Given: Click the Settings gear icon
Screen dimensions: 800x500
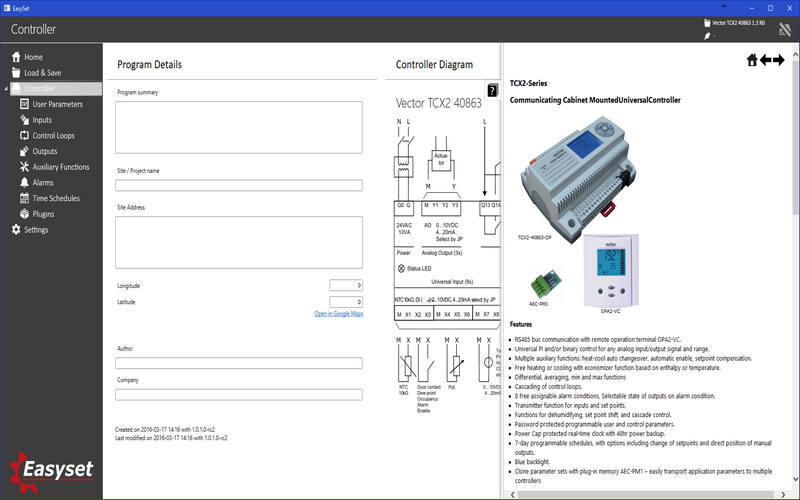Looking at the screenshot, I should click(16, 230).
